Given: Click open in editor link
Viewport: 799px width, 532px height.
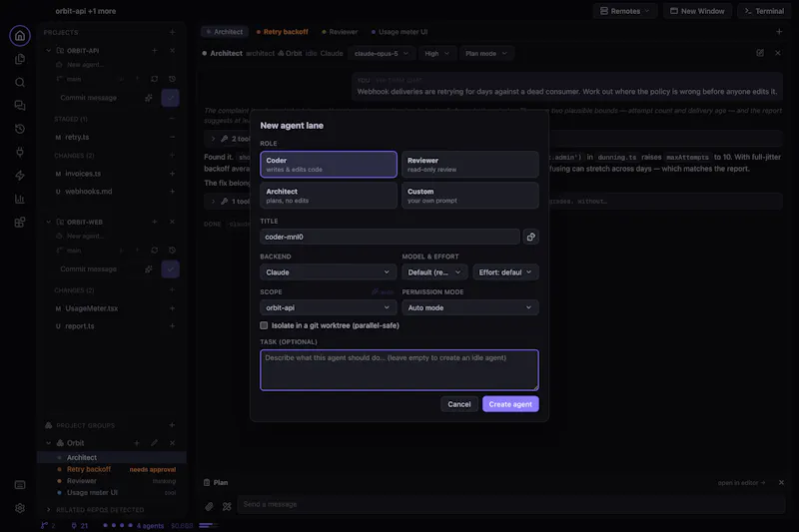Looking at the screenshot, I should click(741, 483).
